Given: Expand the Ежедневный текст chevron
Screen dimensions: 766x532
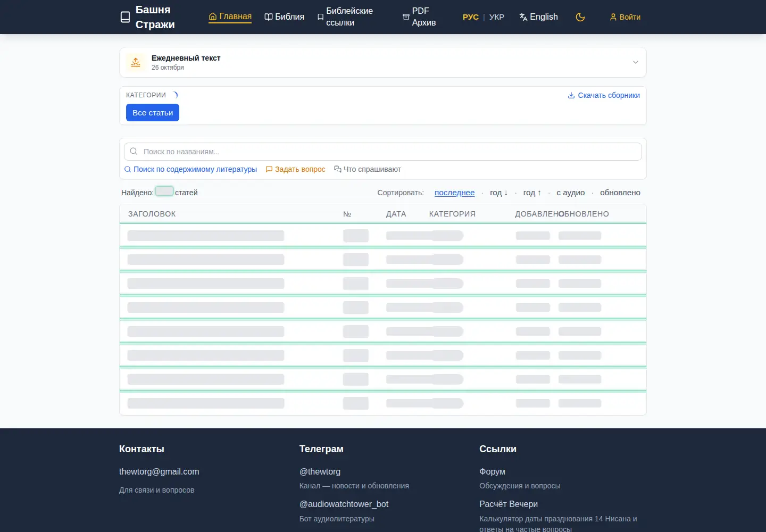Looking at the screenshot, I should [x=636, y=62].
